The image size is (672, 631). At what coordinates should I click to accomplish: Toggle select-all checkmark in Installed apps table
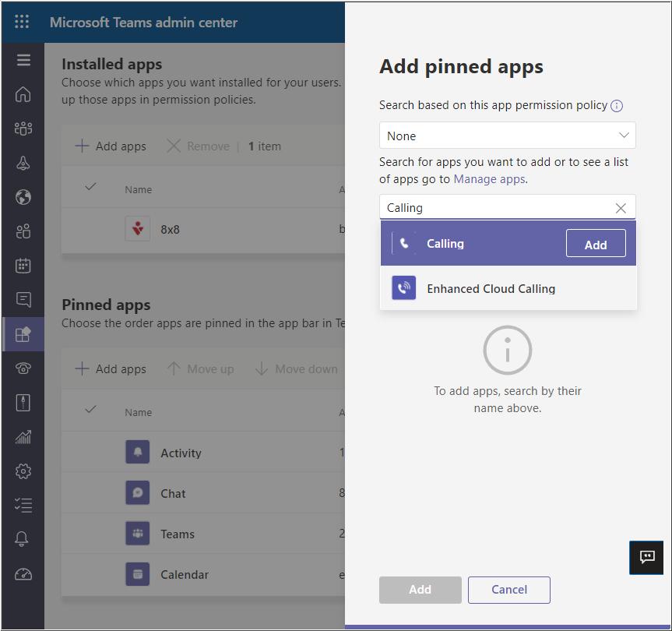[x=90, y=186]
